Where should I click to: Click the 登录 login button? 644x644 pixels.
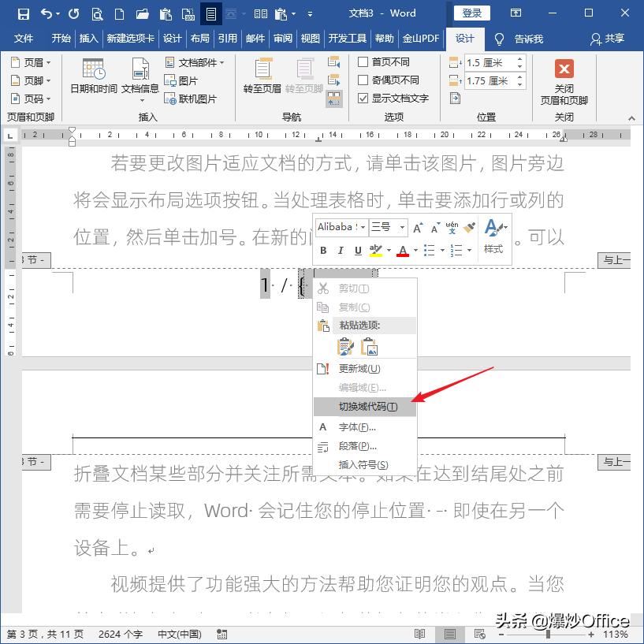pos(471,13)
